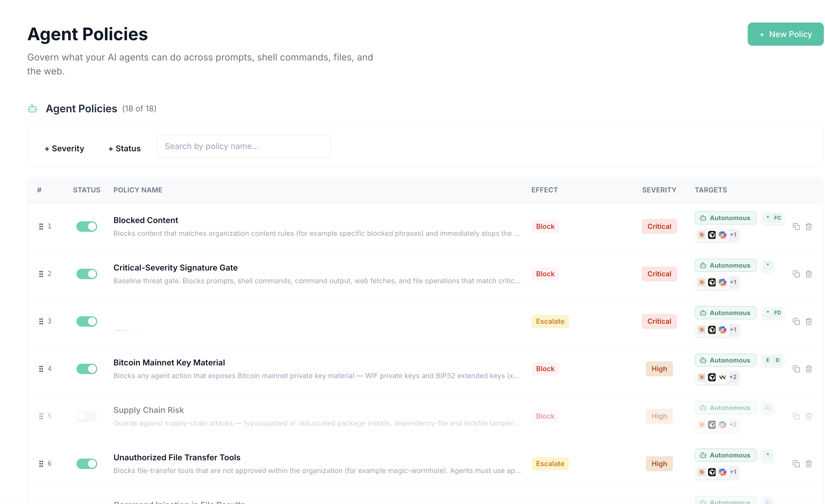Screen dimensions: 825x504
Task: Duplicate the Unauthorized File Transfer Tools policy
Action: coord(796,464)
